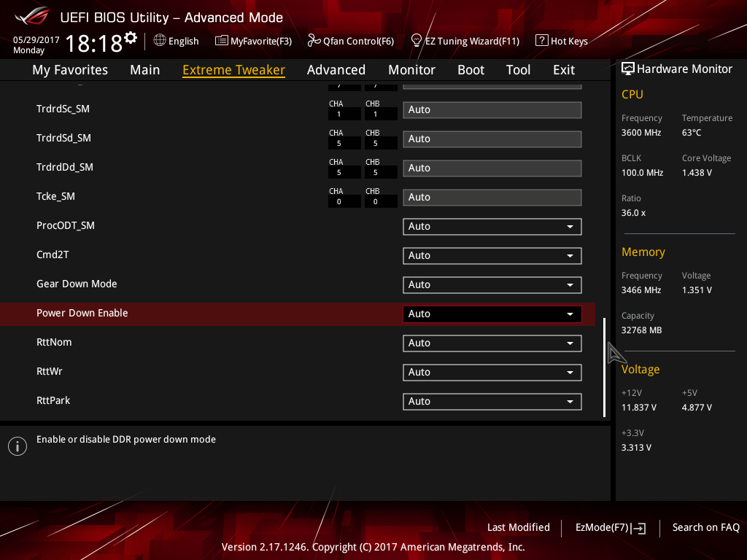Image resolution: width=747 pixels, height=560 pixels.
Task: Switch to EzMode(F7)
Action: [x=611, y=527]
